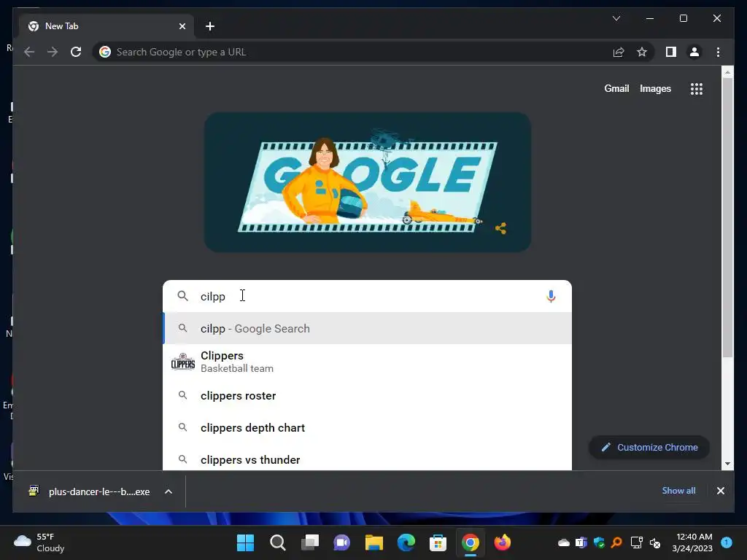Close the downloads bar
This screenshot has height=560, width=747.
(x=720, y=491)
